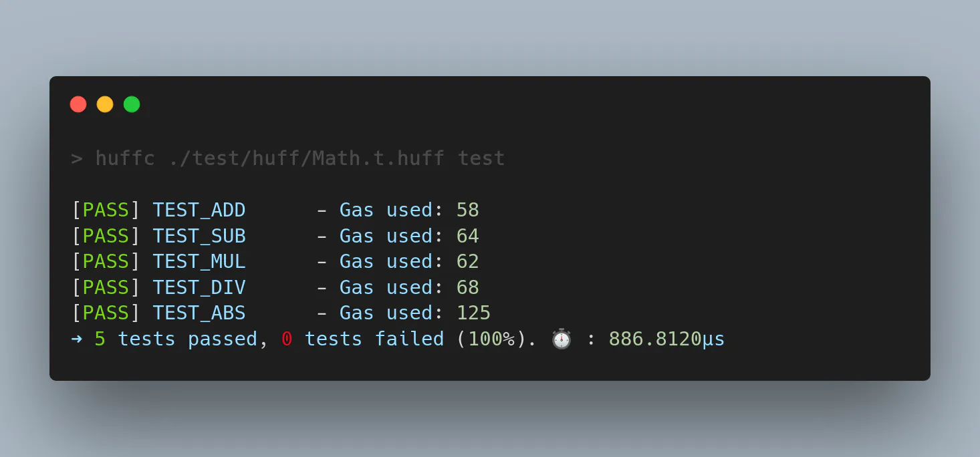
Task: Click the green maximize window button
Action: [x=132, y=104]
